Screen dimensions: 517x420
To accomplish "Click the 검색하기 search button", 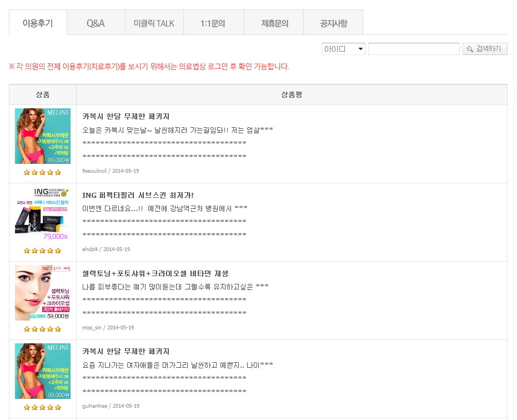I will (485, 49).
